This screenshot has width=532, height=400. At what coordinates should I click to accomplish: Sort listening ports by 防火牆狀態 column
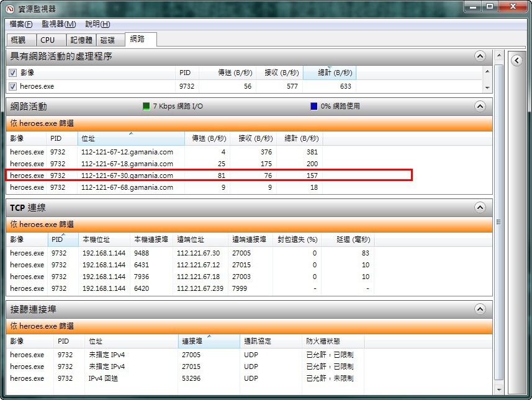(333, 341)
